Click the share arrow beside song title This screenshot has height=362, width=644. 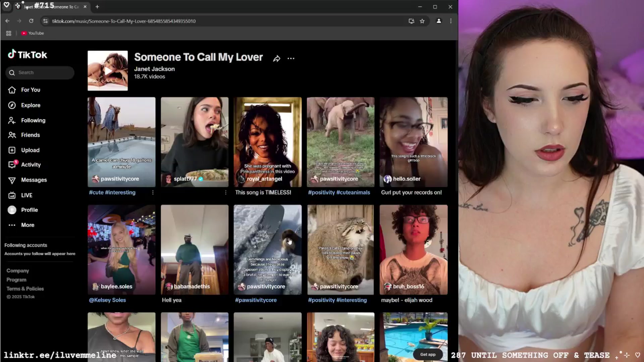coord(276,59)
